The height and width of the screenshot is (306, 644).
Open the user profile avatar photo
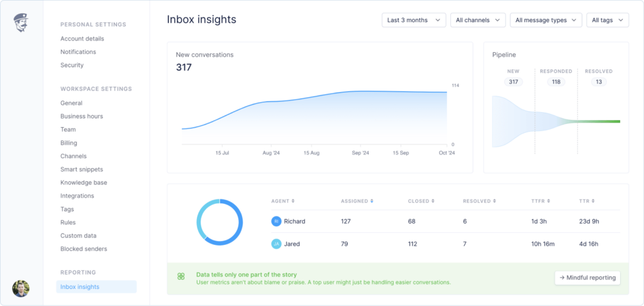pos(21,288)
